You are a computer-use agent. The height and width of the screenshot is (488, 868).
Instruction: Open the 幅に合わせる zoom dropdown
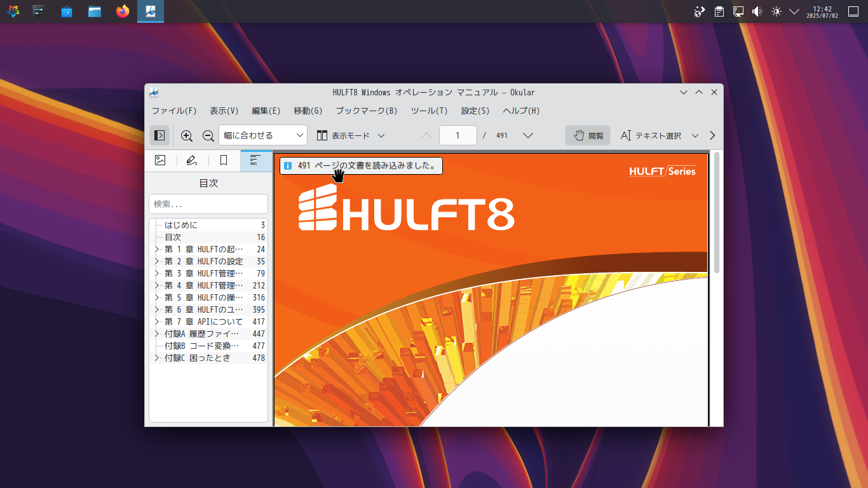pos(262,135)
